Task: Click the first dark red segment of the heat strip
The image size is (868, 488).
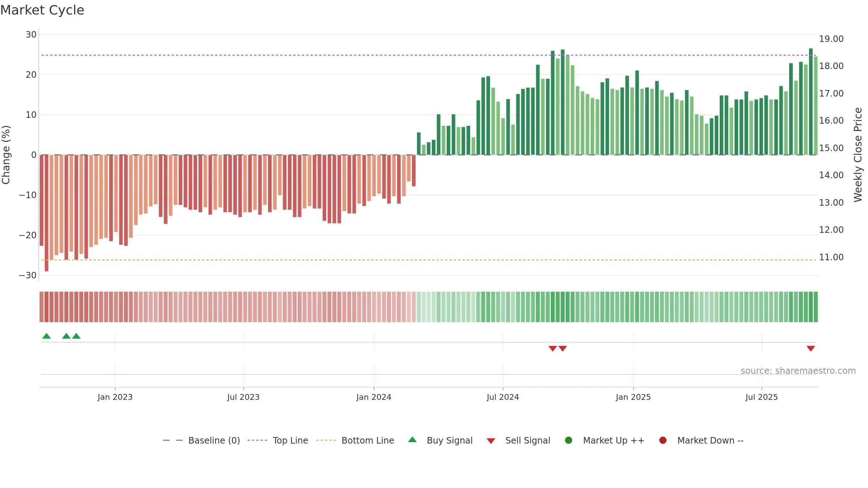Action: pyautogui.click(x=42, y=307)
